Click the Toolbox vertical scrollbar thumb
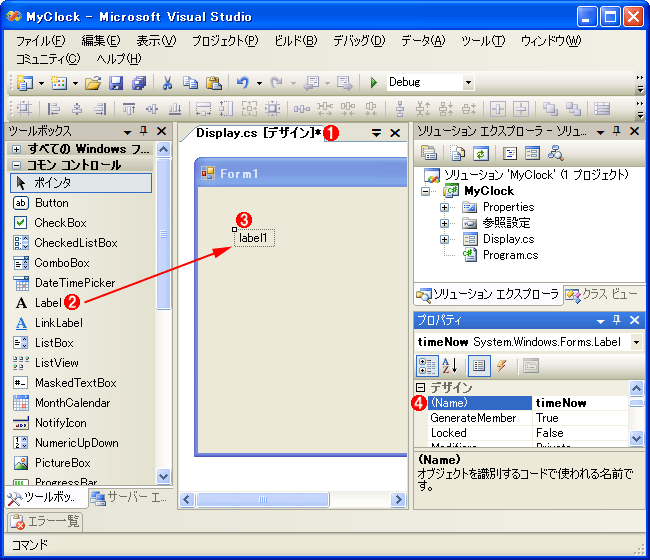This screenshot has height=560, width=650. [x=164, y=234]
